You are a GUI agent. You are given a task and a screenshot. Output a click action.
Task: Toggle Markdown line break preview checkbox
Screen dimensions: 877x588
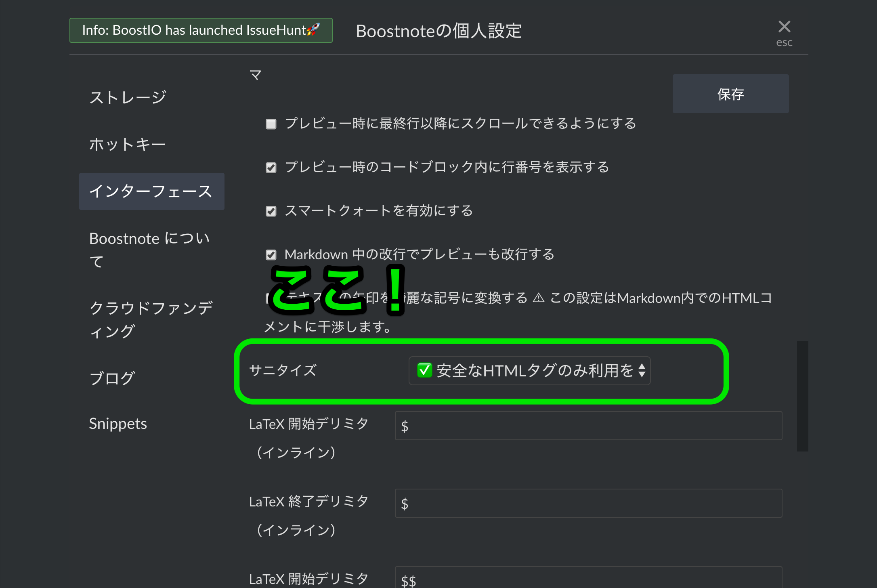pos(271,254)
